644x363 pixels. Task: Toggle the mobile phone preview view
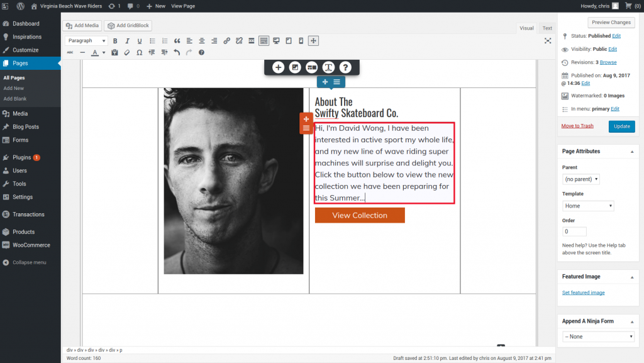(x=301, y=41)
